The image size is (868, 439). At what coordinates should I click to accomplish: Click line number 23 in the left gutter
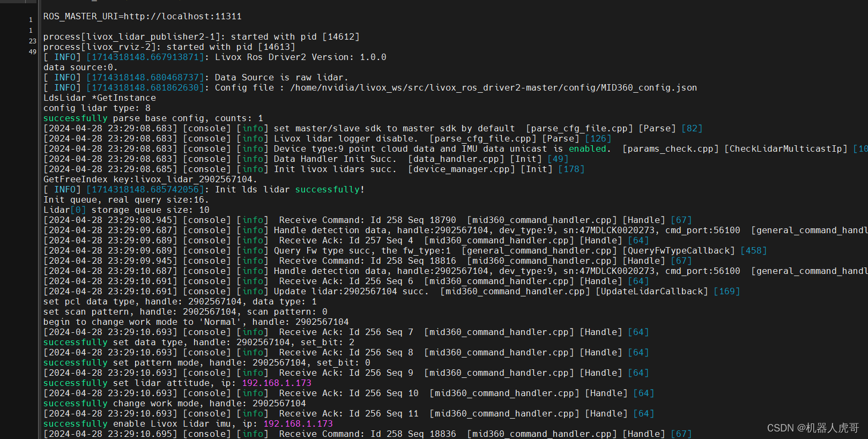[x=32, y=41]
